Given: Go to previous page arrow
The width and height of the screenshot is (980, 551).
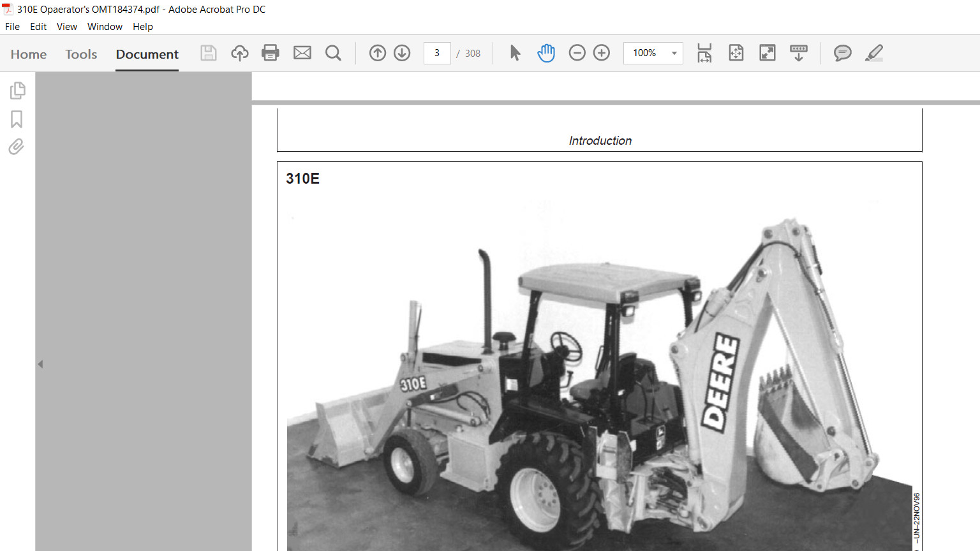Looking at the screenshot, I should pyautogui.click(x=378, y=53).
